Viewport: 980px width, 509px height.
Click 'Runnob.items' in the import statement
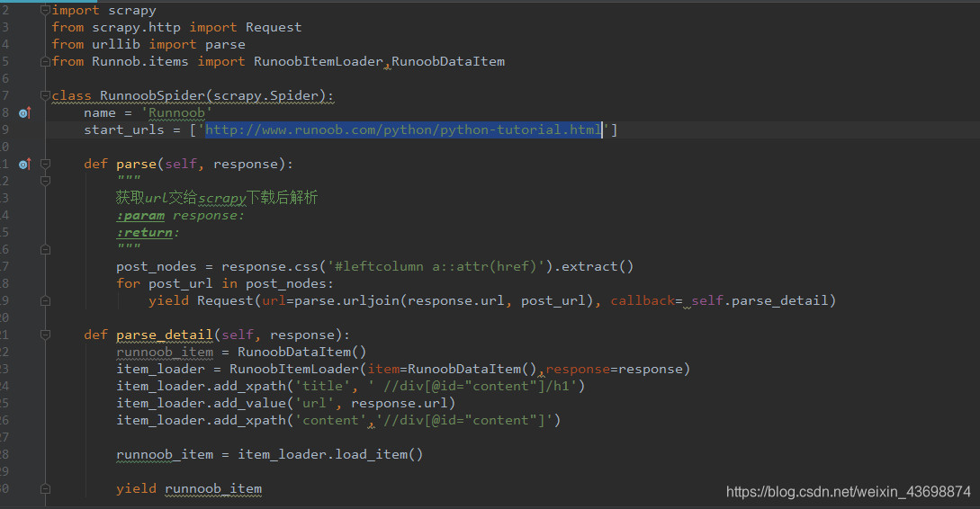[x=140, y=61]
